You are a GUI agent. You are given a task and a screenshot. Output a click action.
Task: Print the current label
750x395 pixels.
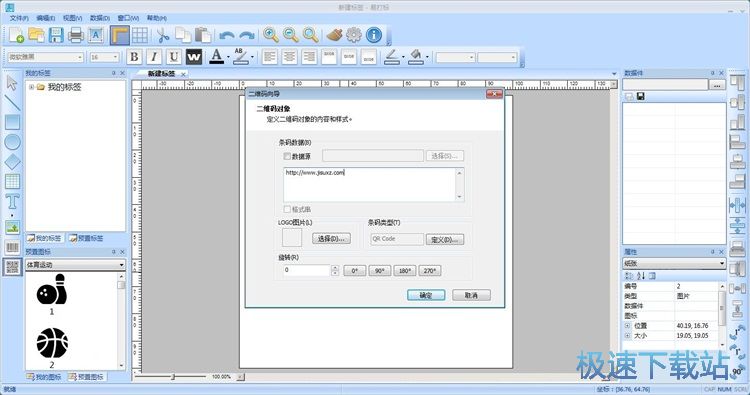click(x=76, y=35)
